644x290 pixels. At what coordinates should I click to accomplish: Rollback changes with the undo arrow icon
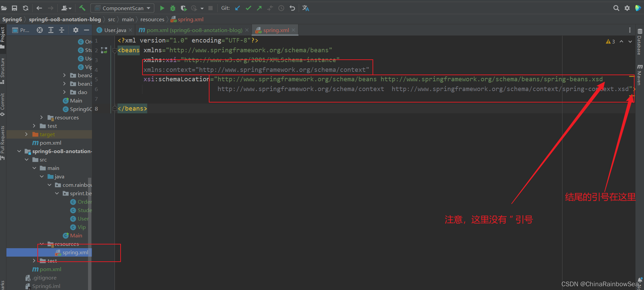292,8
